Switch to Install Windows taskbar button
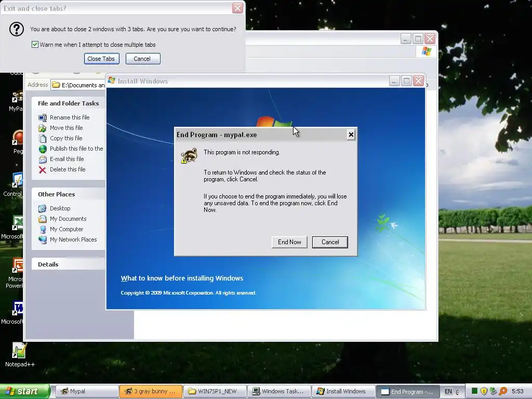This screenshot has height=399, width=532. click(x=343, y=391)
